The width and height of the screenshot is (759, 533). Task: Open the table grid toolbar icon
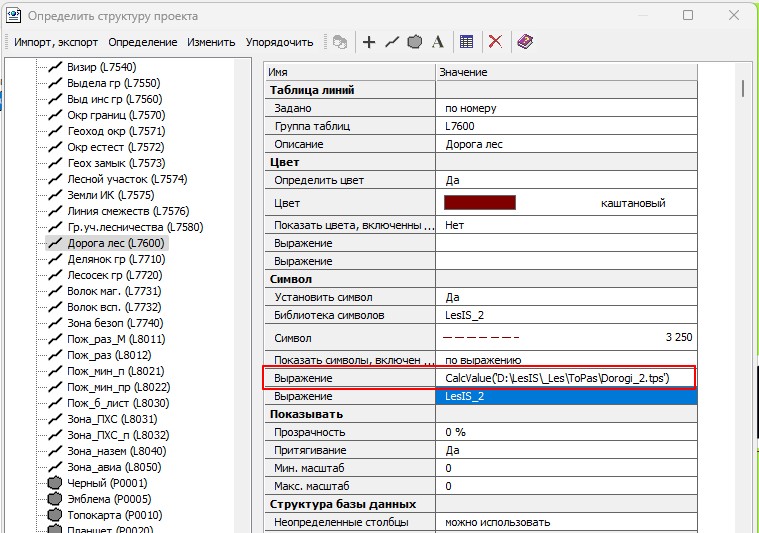(x=466, y=42)
